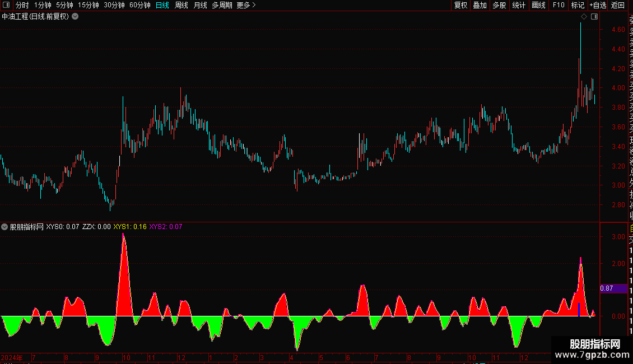Click the 返回 back button
The width and height of the screenshot is (633, 364).
click(x=618, y=5)
